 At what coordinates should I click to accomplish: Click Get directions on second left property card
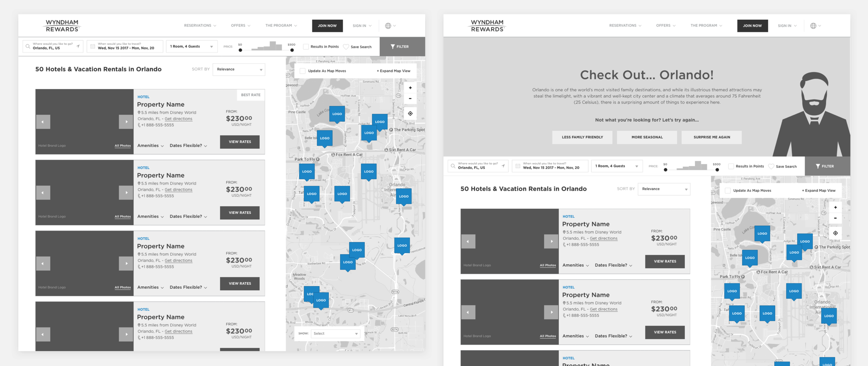pos(178,190)
